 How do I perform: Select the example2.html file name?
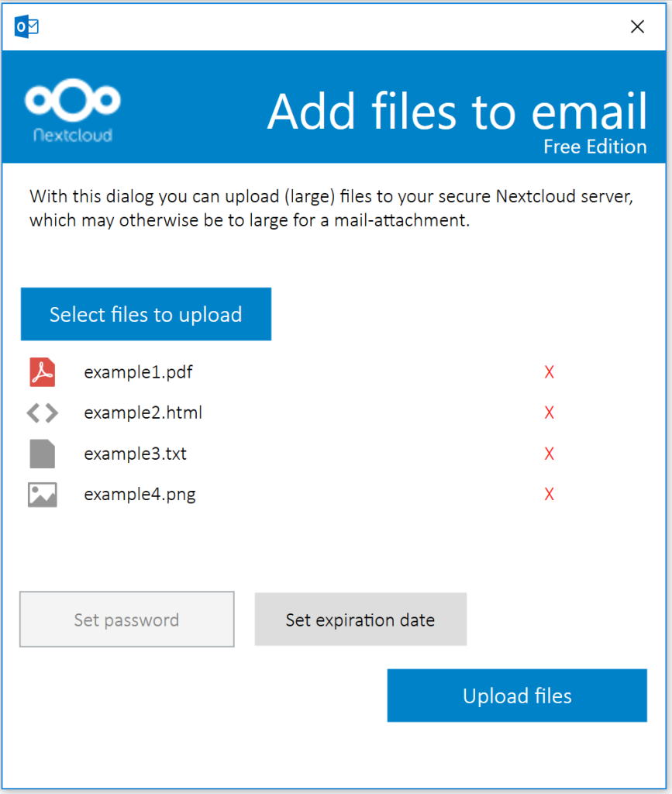tap(143, 413)
